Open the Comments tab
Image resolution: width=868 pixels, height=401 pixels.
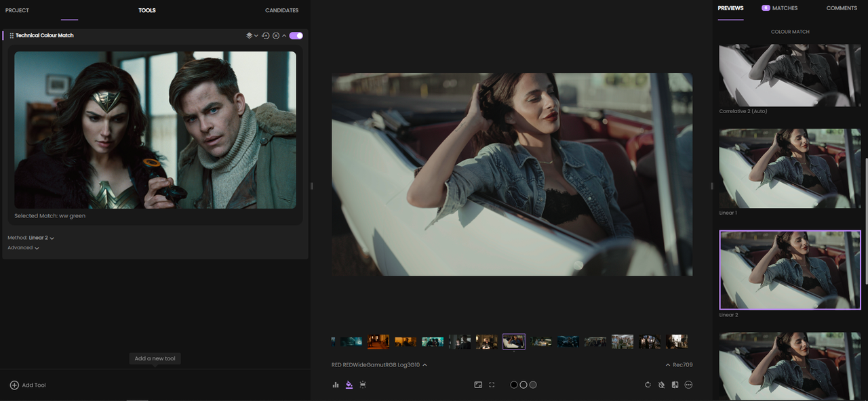842,8
